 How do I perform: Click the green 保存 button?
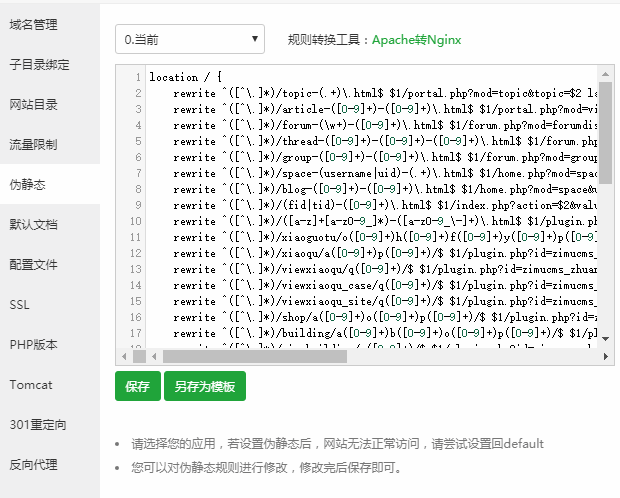138,386
